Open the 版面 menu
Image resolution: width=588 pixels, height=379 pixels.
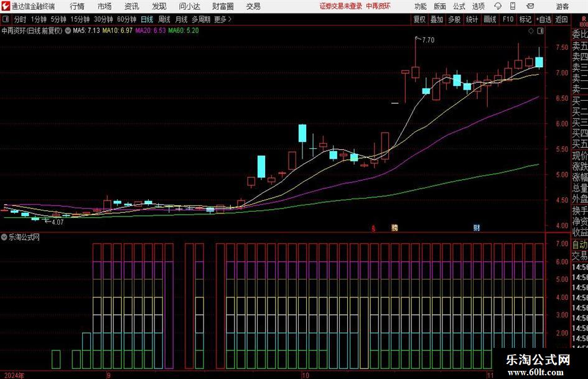point(440,6)
